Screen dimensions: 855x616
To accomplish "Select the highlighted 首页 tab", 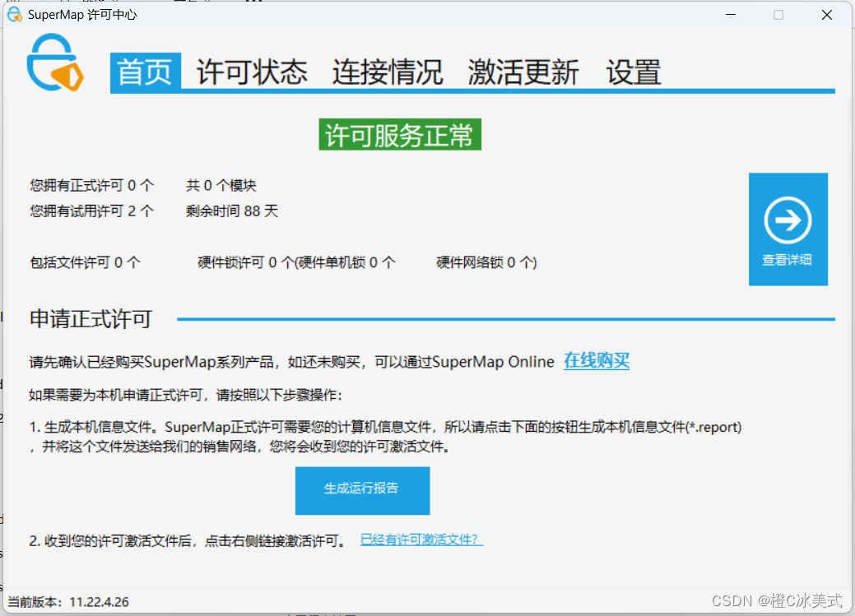I will pos(145,72).
